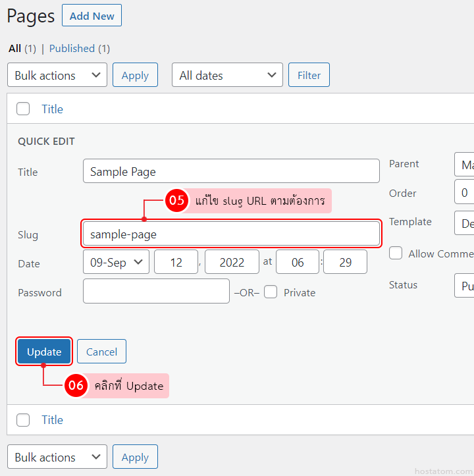Open the top Bulk actions dropdown
Viewport: 474px width, 476px height.
click(57, 75)
